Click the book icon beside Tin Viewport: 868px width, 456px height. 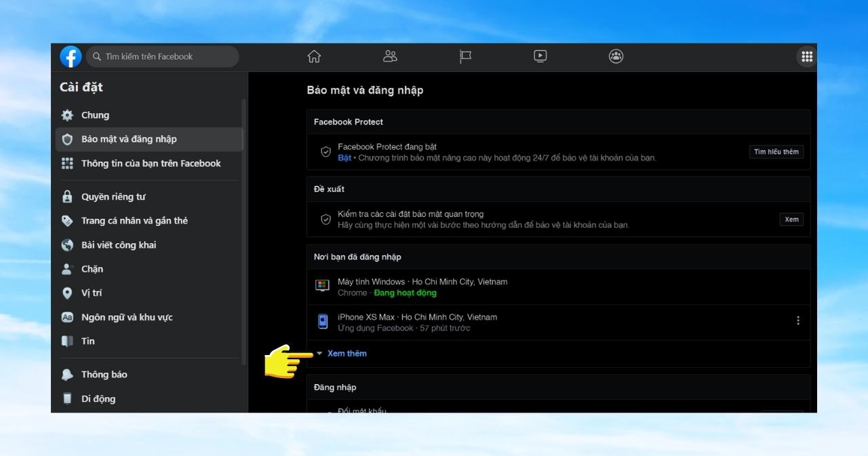point(67,341)
